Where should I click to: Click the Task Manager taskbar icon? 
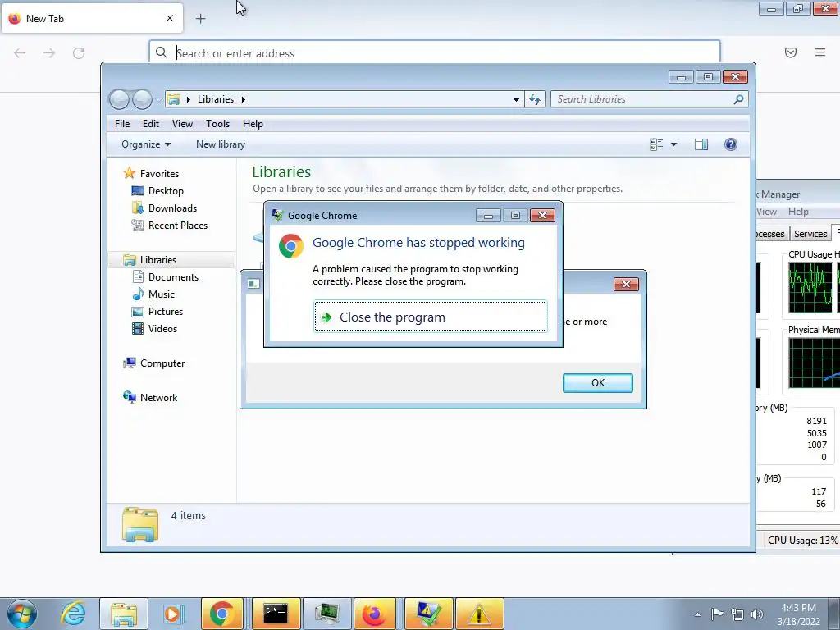[326, 614]
